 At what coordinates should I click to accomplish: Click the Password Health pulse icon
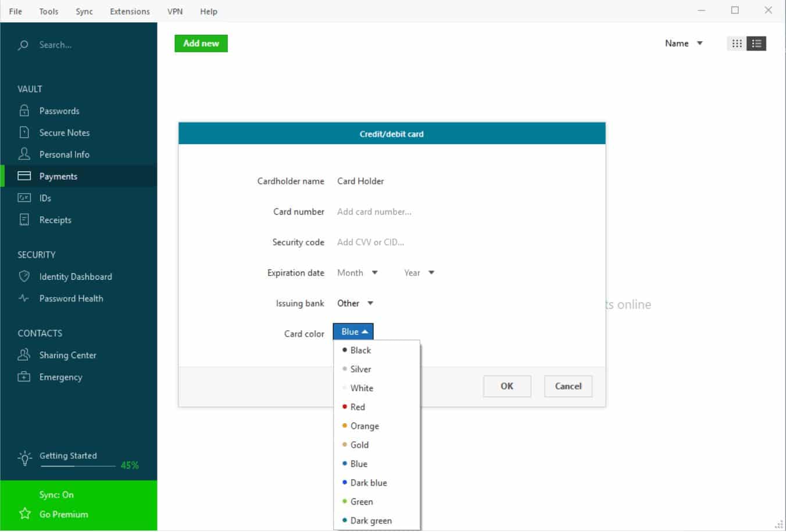[x=24, y=298]
